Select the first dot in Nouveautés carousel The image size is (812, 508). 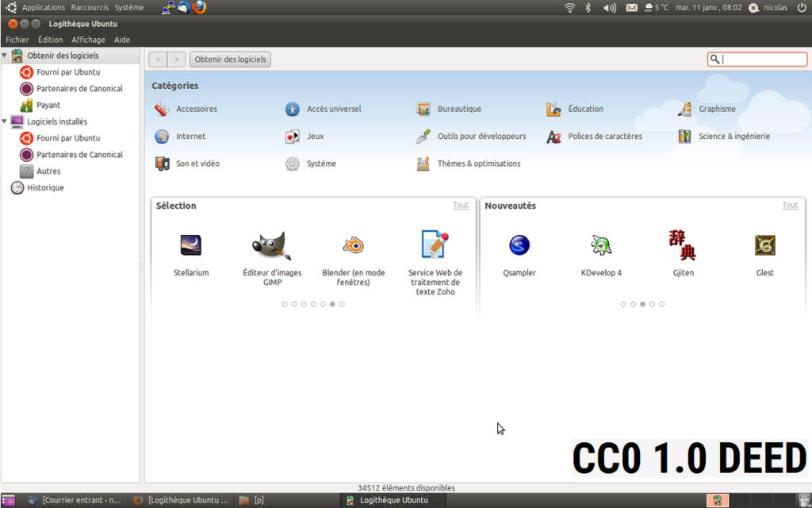click(623, 304)
